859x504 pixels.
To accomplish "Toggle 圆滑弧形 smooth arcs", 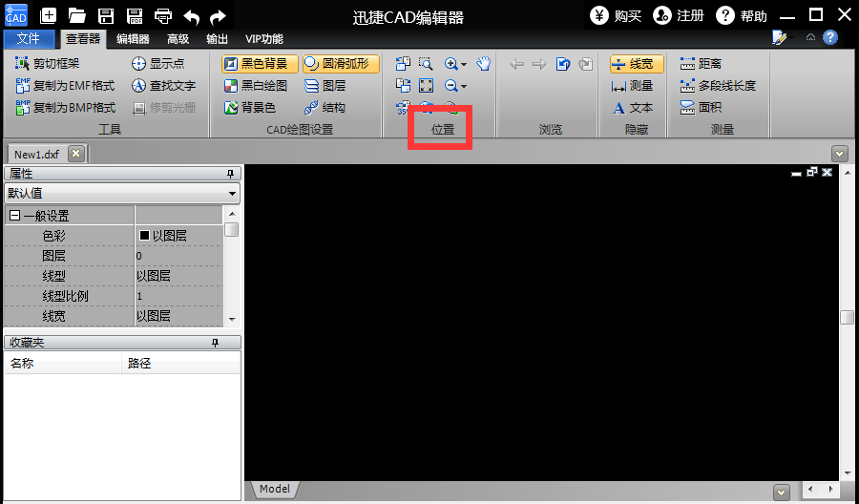I will pos(341,64).
